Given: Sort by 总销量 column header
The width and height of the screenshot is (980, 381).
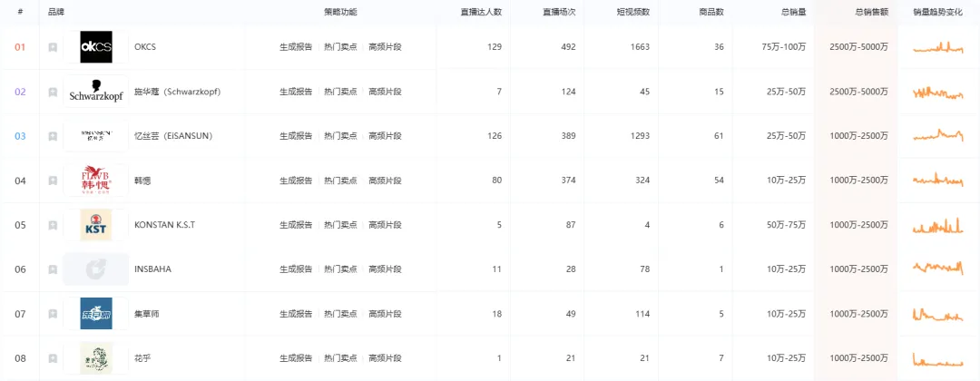Looking at the screenshot, I should point(793,12).
